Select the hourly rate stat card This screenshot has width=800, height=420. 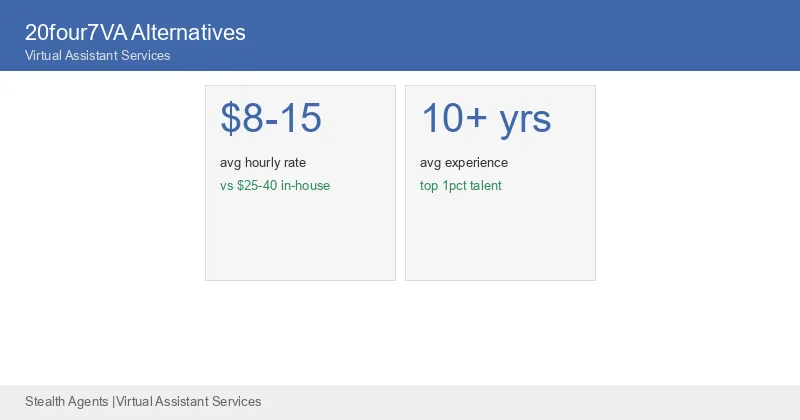tap(301, 183)
